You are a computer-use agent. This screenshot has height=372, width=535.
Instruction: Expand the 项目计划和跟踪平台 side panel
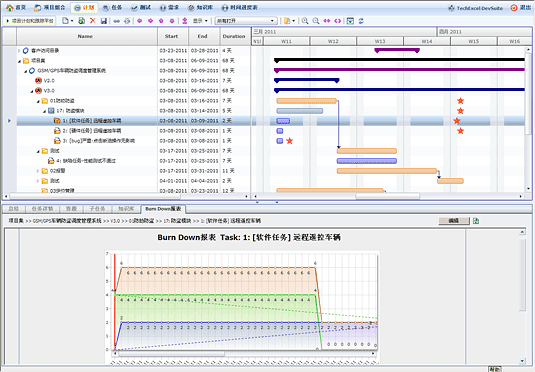[x=30, y=21]
